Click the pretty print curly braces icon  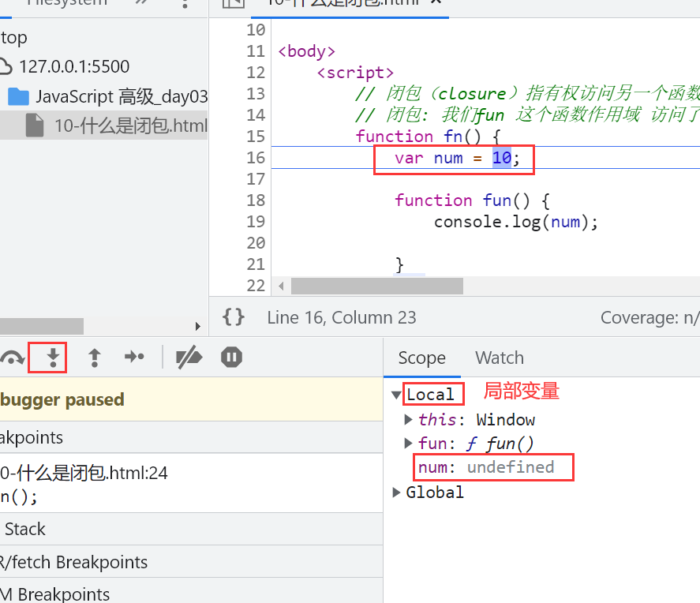click(x=233, y=317)
